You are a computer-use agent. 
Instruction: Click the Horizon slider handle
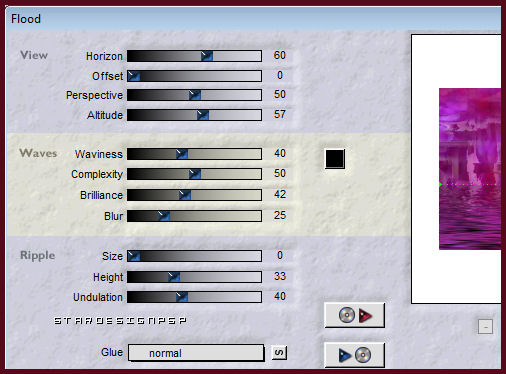click(x=207, y=56)
